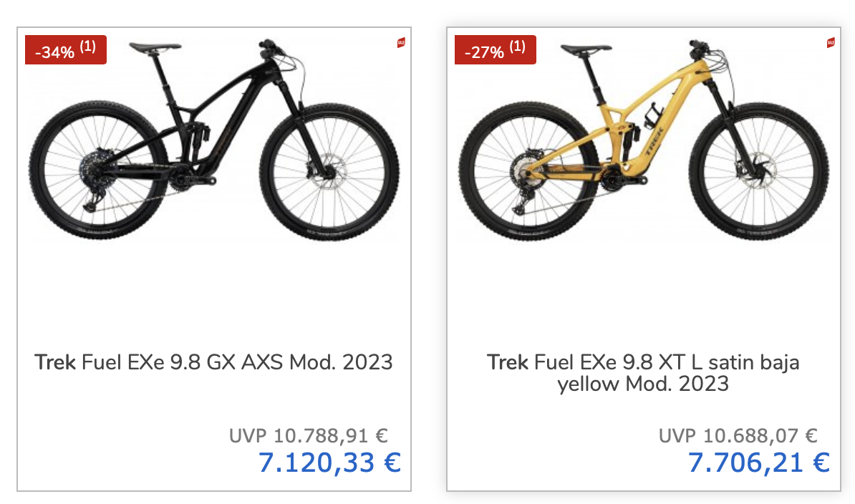Click footnote (1) on the -27% badge
Screen dimensions: 855x504
[x=517, y=47]
